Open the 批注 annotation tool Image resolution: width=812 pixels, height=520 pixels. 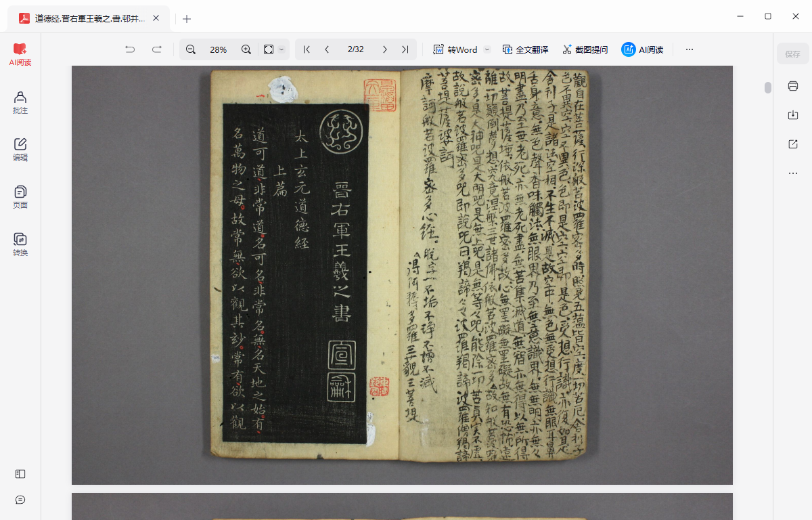click(x=20, y=102)
